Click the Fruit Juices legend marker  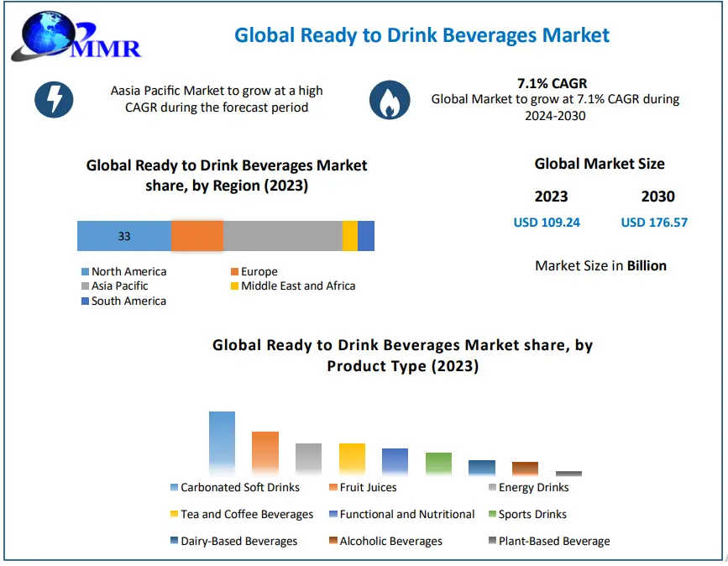tap(333, 488)
